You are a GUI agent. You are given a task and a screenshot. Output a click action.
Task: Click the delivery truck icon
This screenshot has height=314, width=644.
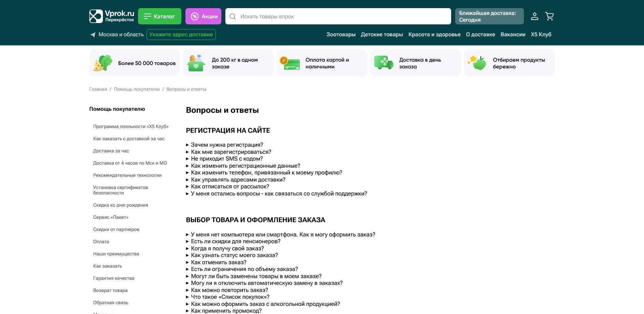pos(384,63)
